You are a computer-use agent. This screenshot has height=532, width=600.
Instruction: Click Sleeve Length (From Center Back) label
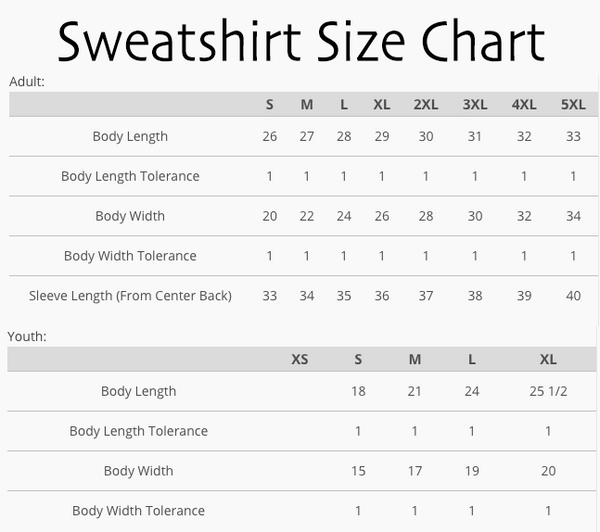pos(130,296)
